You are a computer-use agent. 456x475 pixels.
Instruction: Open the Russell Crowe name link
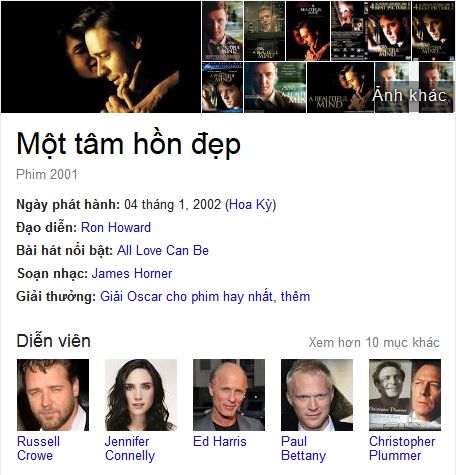(x=38, y=448)
